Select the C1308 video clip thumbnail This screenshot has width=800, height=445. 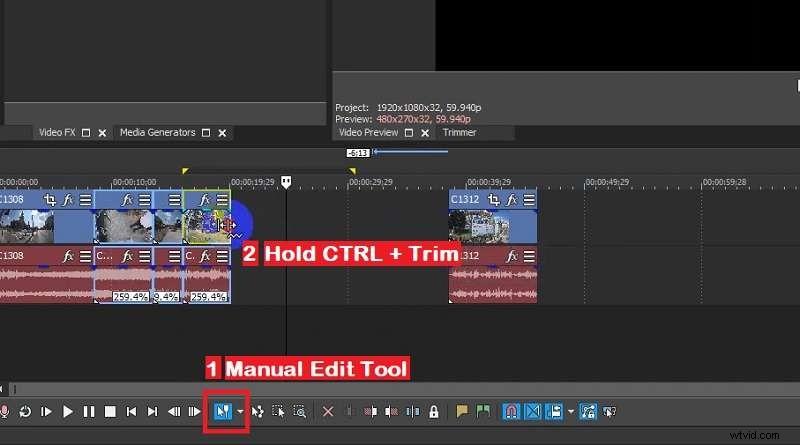[27, 227]
